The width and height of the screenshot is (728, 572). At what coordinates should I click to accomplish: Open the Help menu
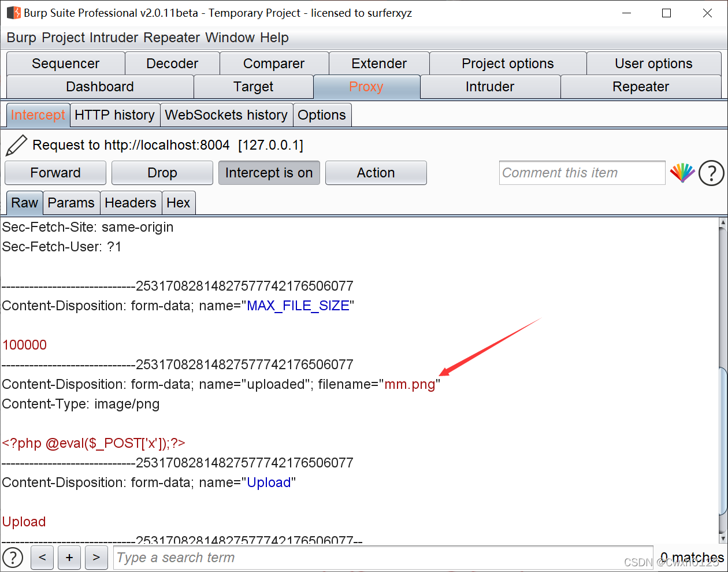(274, 38)
